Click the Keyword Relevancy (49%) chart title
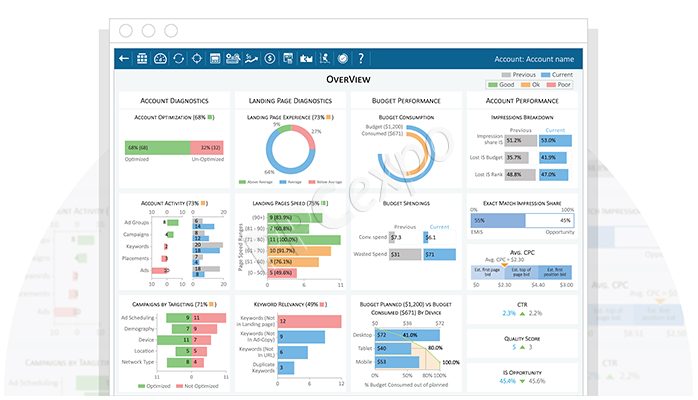698x400 pixels. [290, 305]
